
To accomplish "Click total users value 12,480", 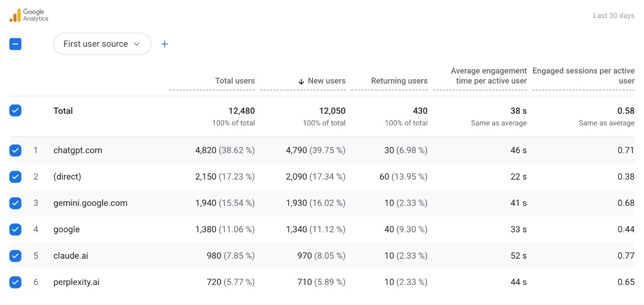I will [242, 111].
